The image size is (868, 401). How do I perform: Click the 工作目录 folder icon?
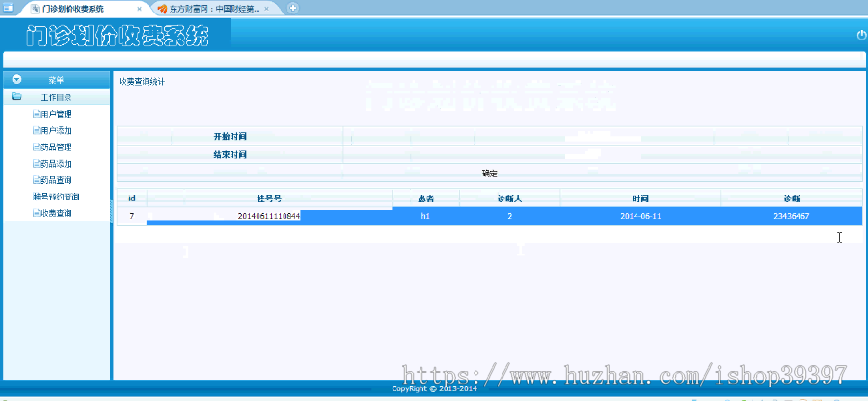(16, 96)
